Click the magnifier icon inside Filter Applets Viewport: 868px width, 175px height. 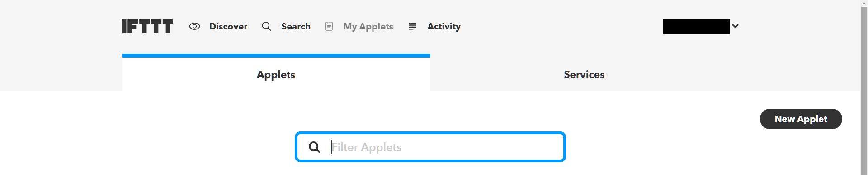tap(314, 147)
